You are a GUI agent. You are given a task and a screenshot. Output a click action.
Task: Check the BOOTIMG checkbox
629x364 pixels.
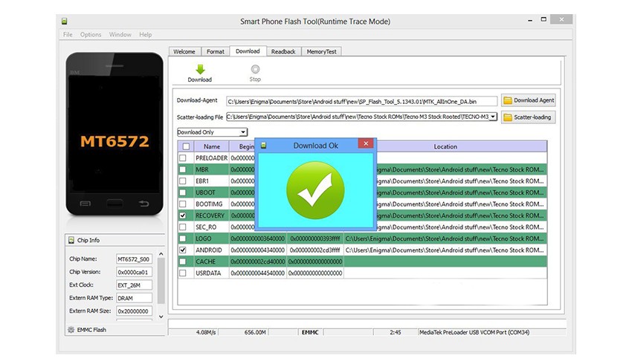click(183, 204)
